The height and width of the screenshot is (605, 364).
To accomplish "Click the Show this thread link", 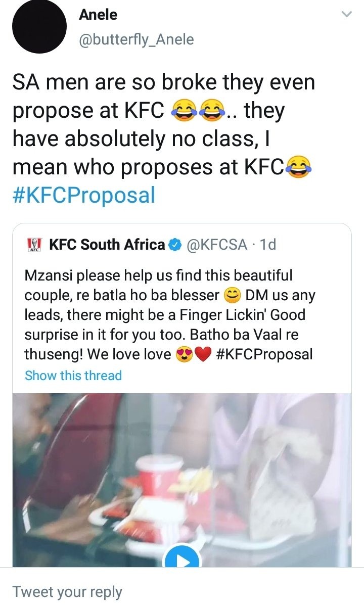I will click(73, 376).
